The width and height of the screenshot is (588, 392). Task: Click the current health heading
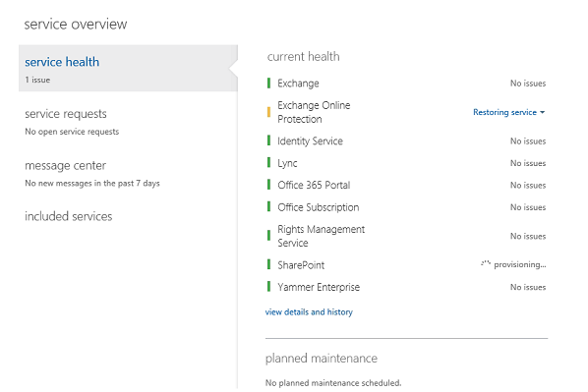coord(304,57)
